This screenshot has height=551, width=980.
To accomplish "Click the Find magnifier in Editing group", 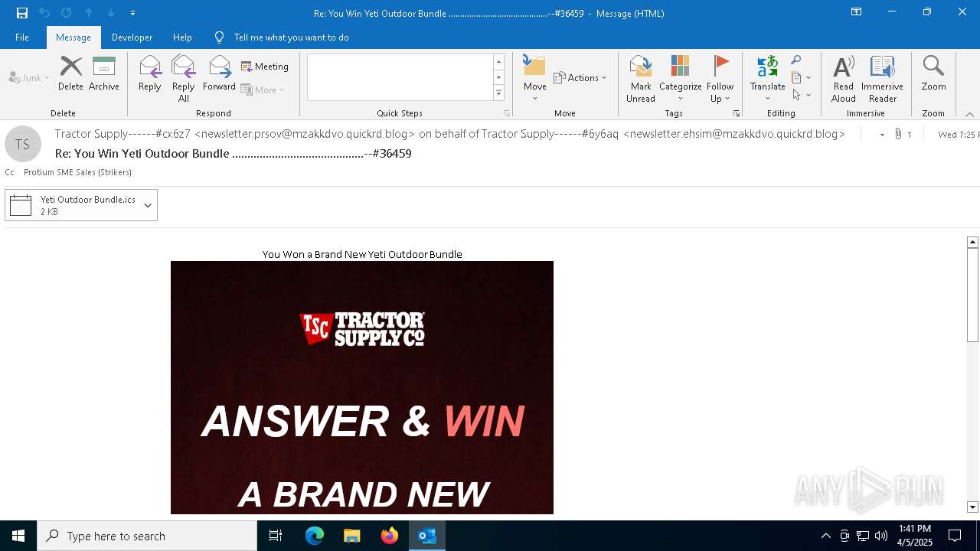I will [796, 60].
